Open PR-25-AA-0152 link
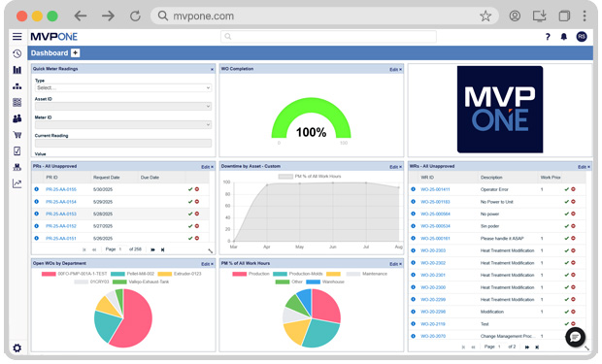 point(61,226)
